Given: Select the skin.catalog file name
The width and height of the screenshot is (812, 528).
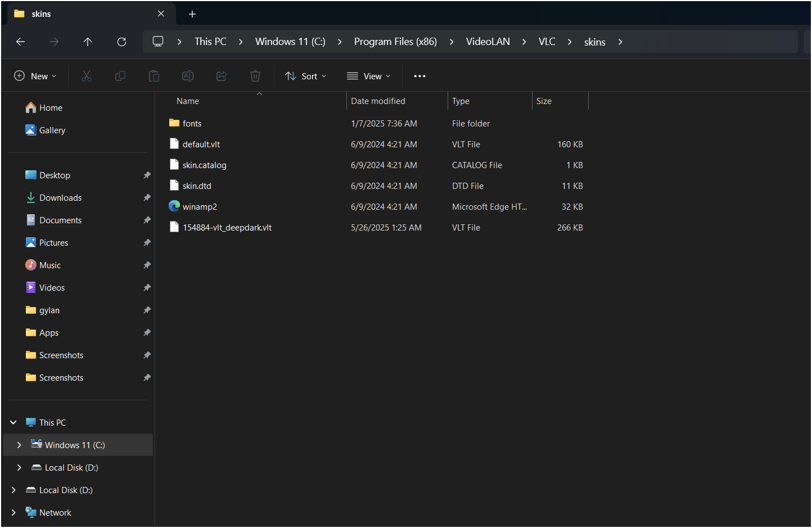Looking at the screenshot, I should pyautogui.click(x=204, y=165).
